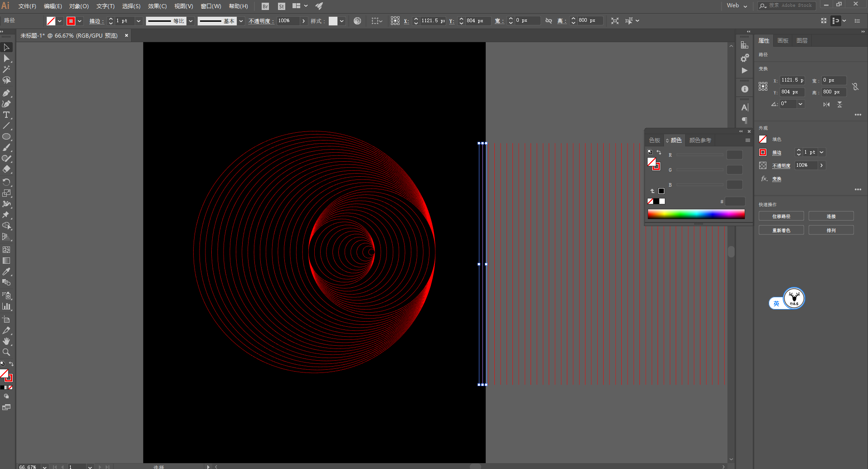The width and height of the screenshot is (868, 469).
Task: Select the Ellipse tool
Action: click(6, 137)
